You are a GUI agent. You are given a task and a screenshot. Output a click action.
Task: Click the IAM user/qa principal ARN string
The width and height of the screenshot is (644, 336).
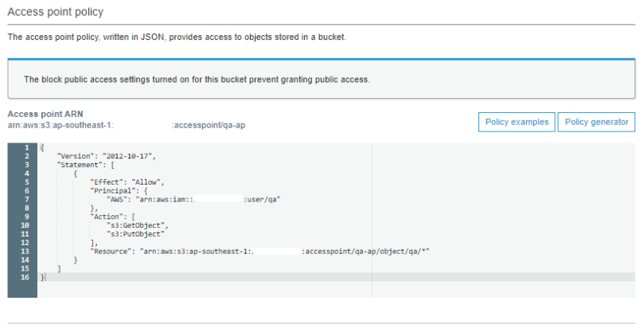210,199
